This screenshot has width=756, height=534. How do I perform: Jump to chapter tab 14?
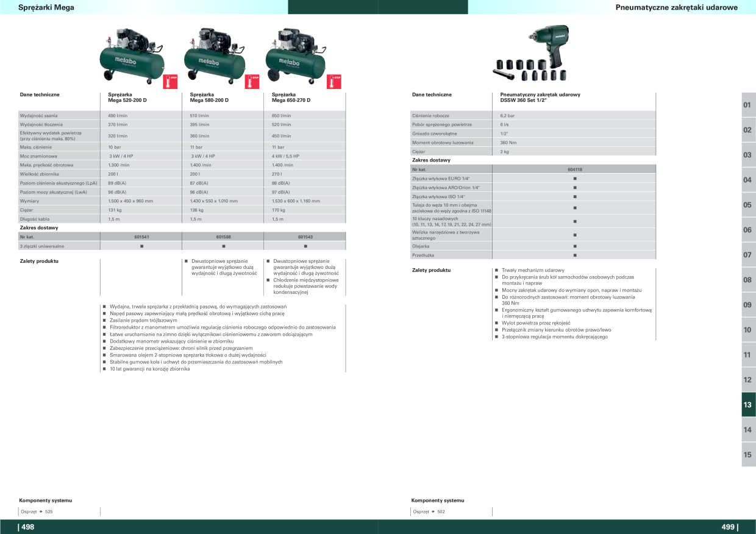[748, 430]
